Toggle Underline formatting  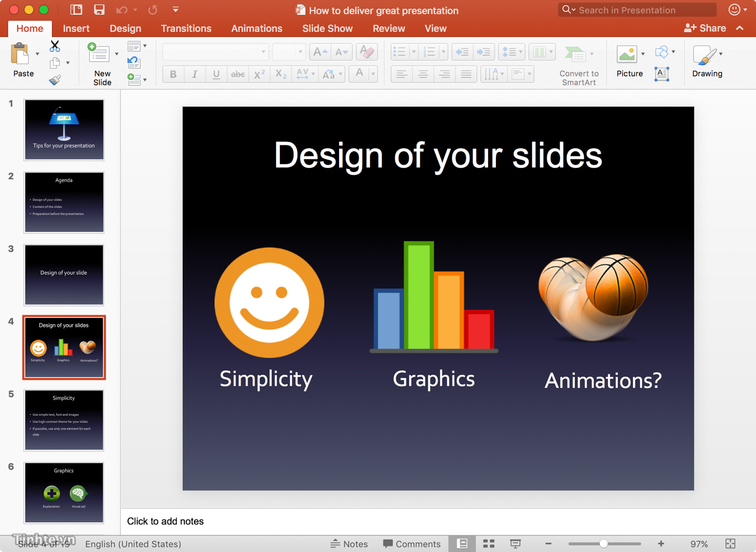[x=216, y=74]
